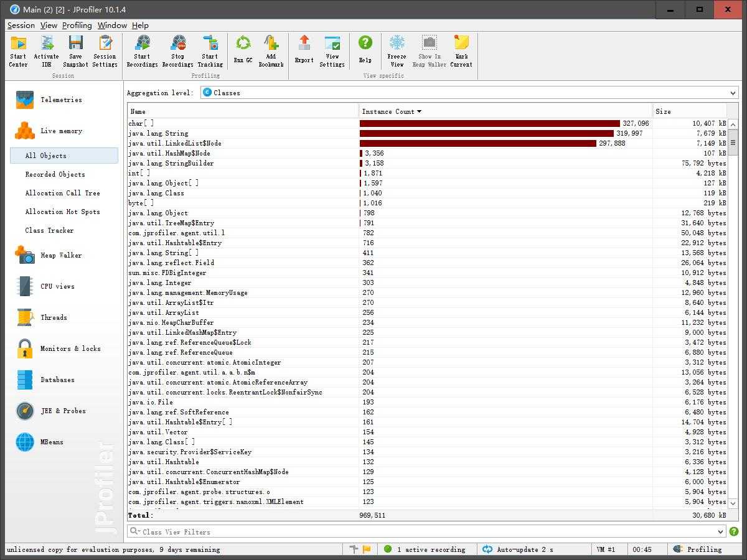The width and height of the screenshot is (747, 560).
Task: Click Start Tracking toolbar icon
Action: tap(210, 51)
